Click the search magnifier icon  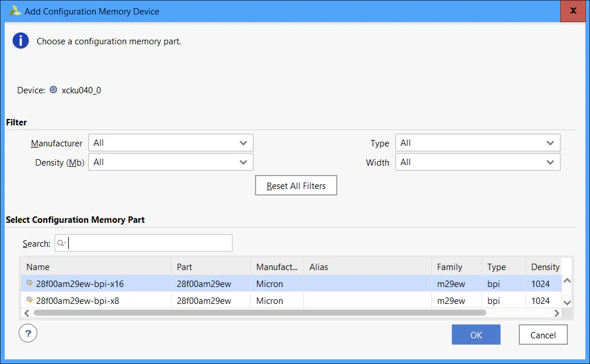[61, 243]
